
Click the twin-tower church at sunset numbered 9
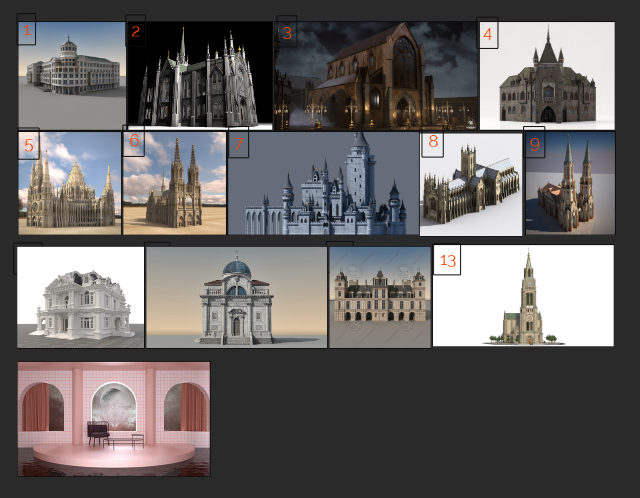(570, 183)
